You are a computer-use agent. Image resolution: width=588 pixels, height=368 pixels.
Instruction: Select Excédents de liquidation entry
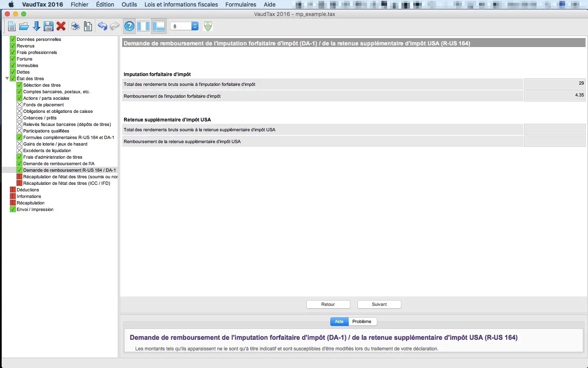(x=47, y=150)
